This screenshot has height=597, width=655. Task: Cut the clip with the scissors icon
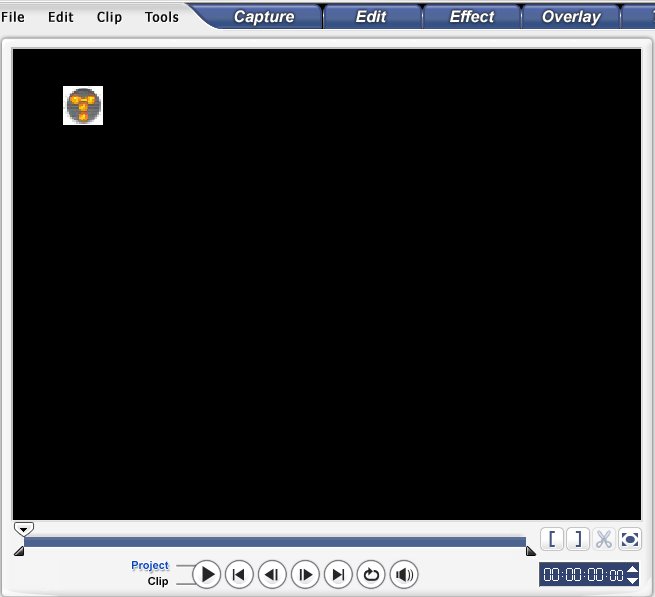click(604, 539)
